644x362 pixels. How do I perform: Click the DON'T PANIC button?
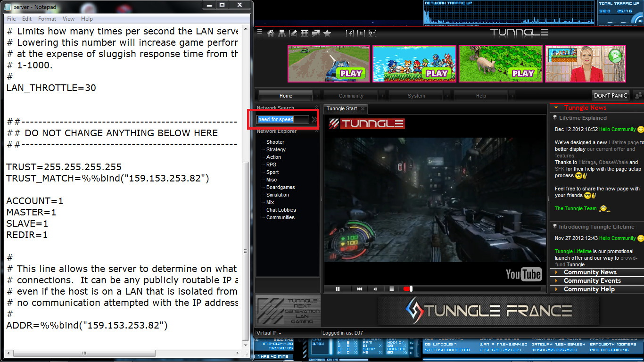tap(611, 95)
